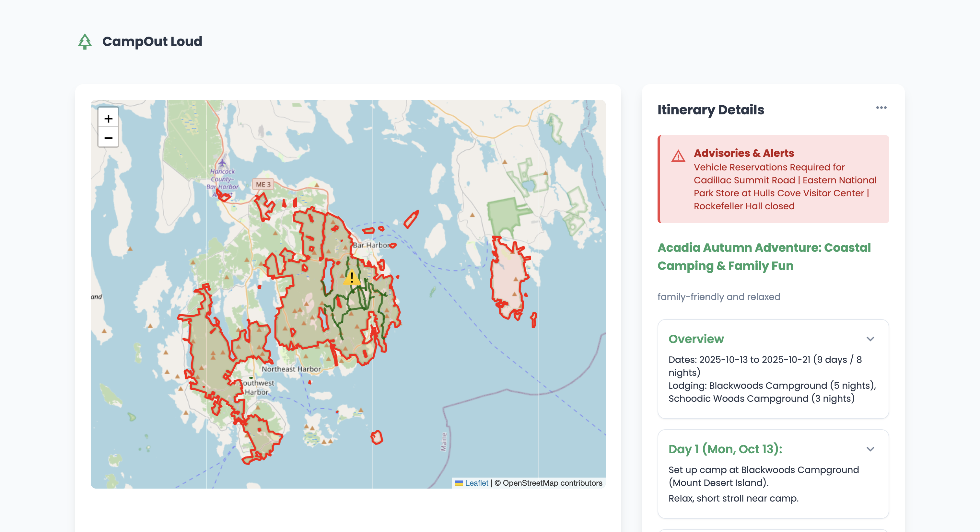Click the Overview section heading

(x=696, y=339)
